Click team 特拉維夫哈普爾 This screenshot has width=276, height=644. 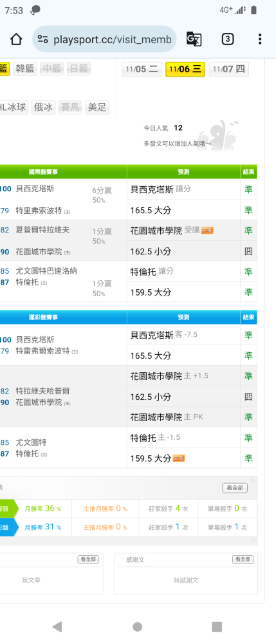click(42, 391)
